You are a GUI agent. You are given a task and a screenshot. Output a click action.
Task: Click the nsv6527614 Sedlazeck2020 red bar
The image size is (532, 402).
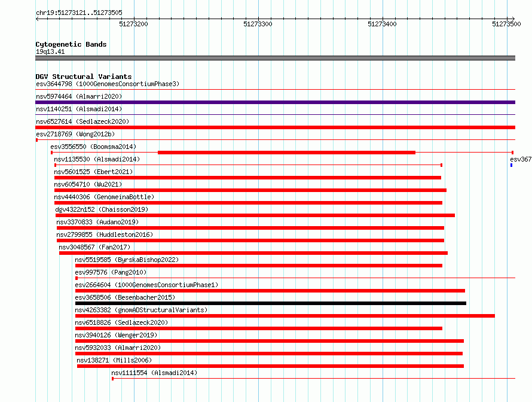[275, 127]
